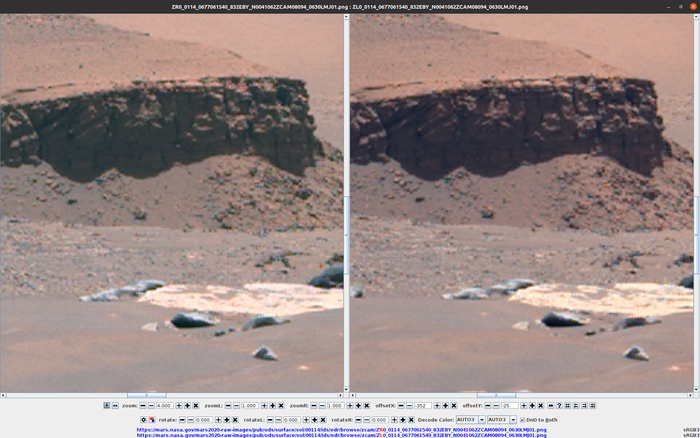
Task: Reset rotateL with its X button
Action: click(x=323, y=420)
